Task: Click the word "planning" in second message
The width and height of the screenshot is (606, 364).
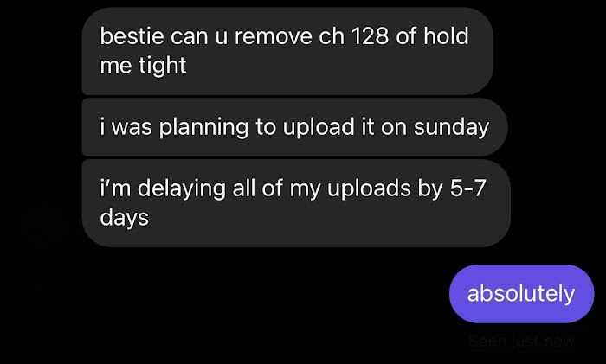Action: click(x=203, y=127)
